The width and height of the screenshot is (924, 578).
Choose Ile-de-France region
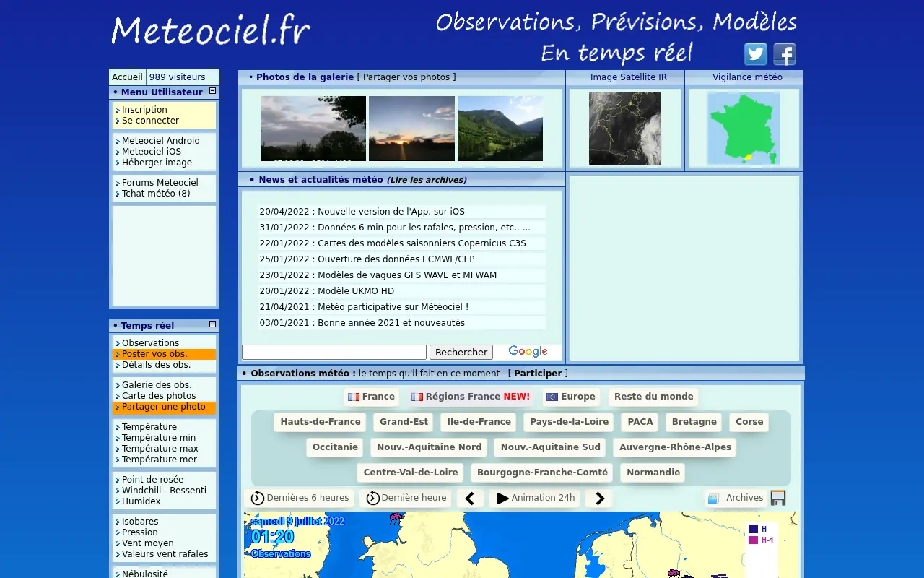coord(479,422)
